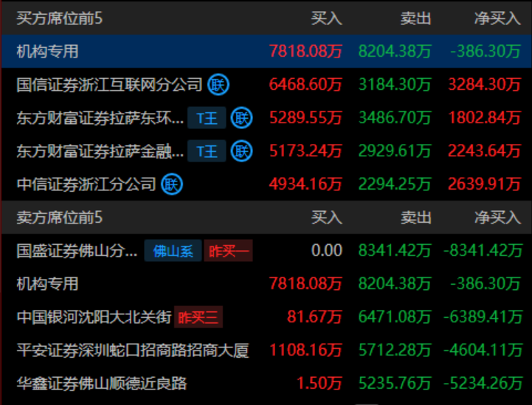Viewport: 532px width, 405px height.
Task: Click net value -6389.41万
Action: click(483, 316)
